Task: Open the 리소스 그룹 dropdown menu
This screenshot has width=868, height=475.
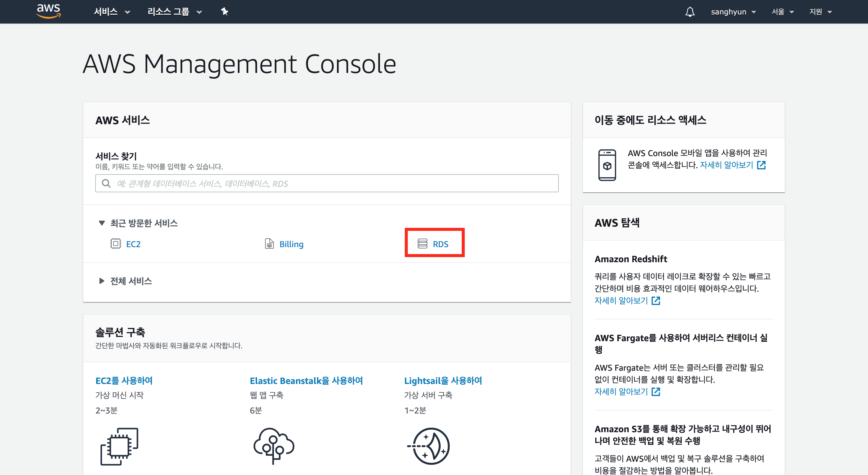Action: (x=174, y=12)
